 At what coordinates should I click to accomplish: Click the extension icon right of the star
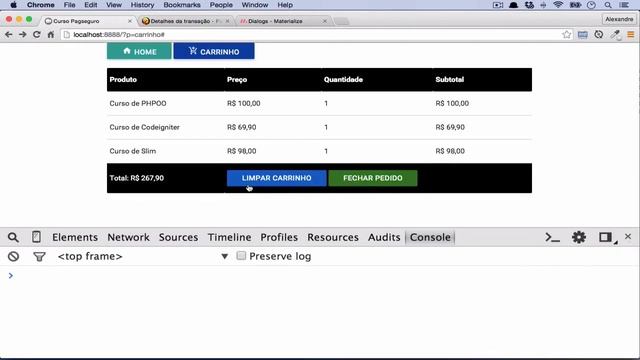(582, 35)
